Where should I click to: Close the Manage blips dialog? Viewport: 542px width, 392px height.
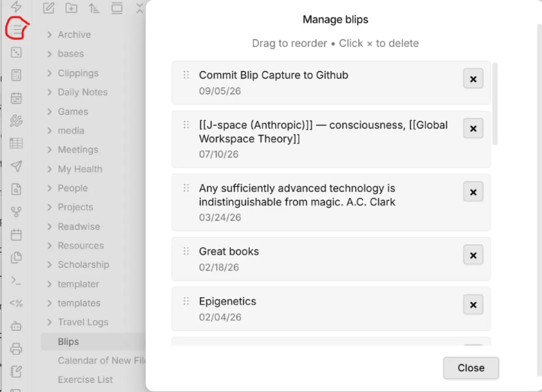point(471,368)
